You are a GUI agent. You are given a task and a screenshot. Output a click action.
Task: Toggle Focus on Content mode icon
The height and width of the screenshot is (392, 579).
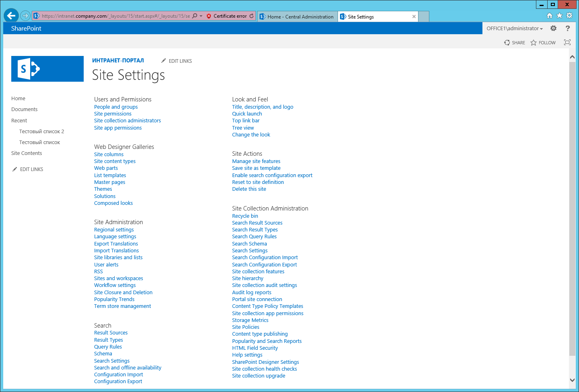click(x=567, y=42)
